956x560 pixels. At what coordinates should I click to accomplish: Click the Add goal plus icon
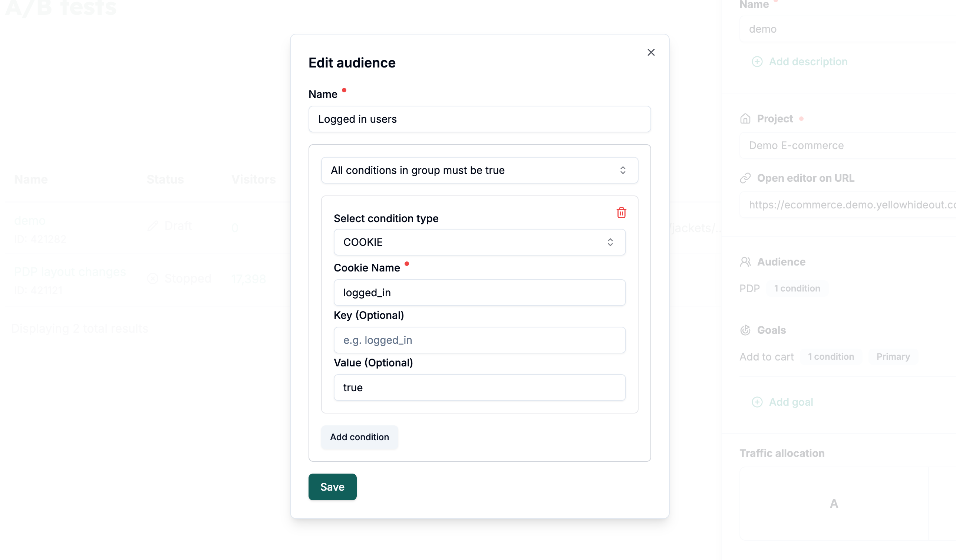tap(757, 402)
